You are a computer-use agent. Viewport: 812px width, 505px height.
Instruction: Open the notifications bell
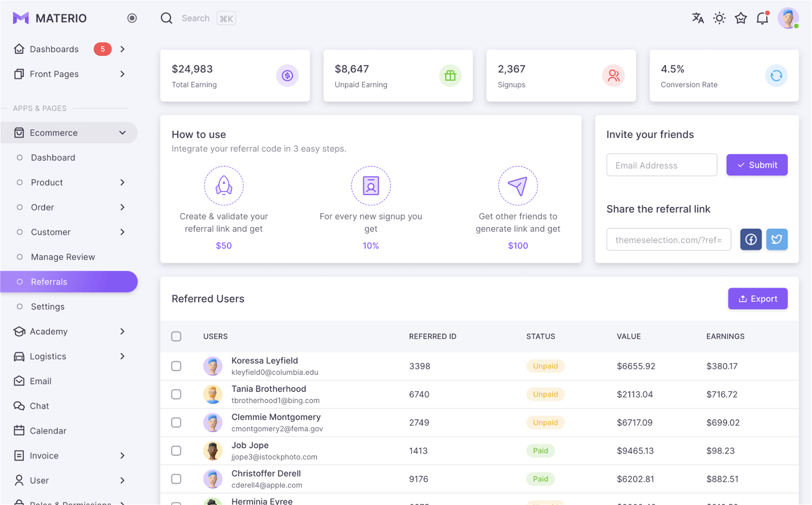[762, 18]
